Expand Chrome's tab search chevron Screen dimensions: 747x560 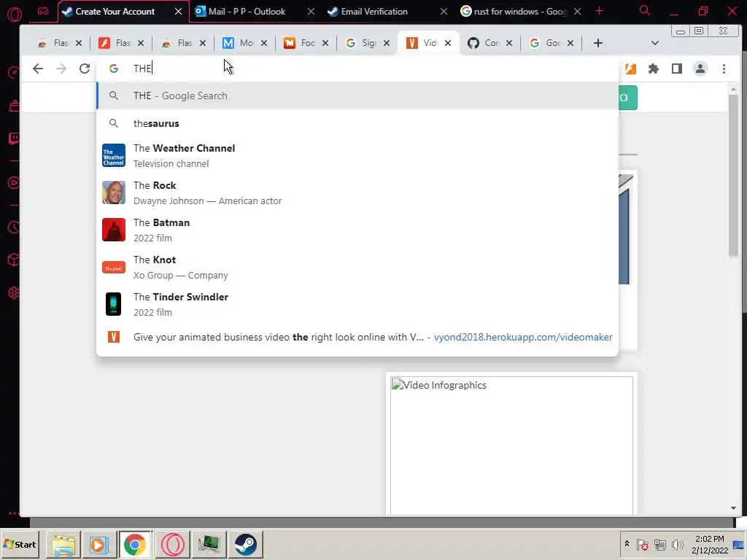click(655, 43)
